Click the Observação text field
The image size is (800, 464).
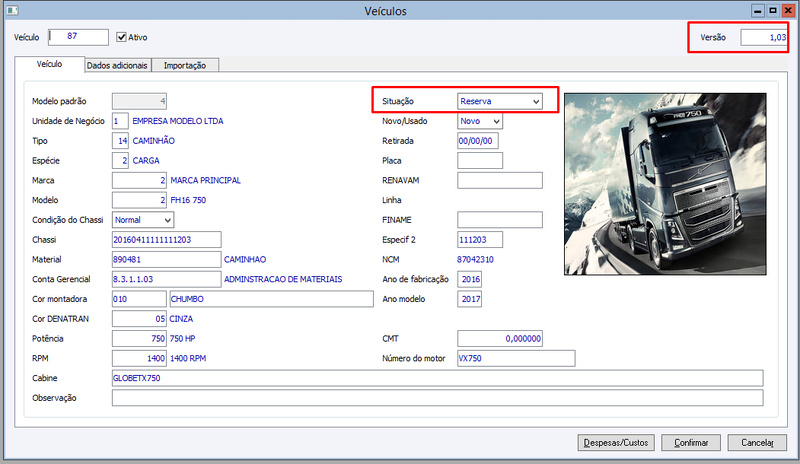click(438, 398)
